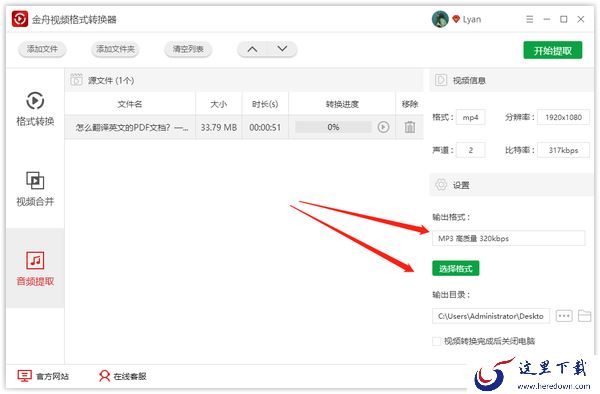Click 清空列表 button
Screen dimensions: 600x394
pos(188,49)
